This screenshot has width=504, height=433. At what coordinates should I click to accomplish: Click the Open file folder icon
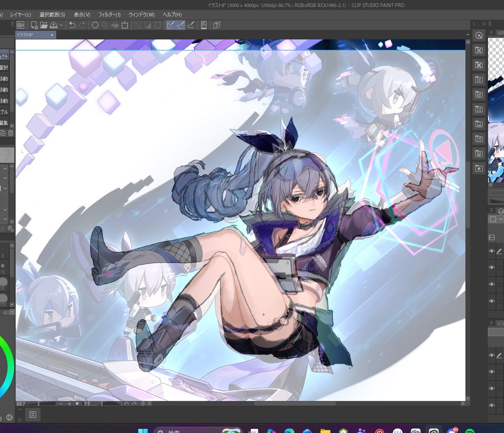44,25
